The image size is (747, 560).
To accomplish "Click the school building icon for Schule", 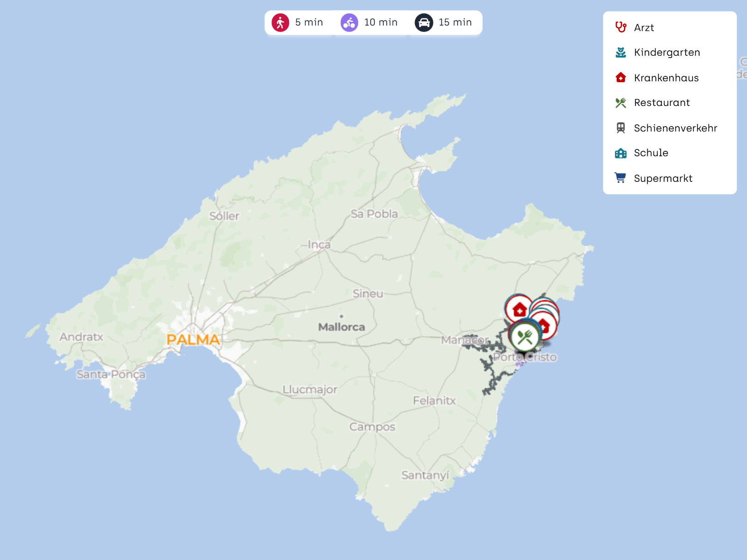I will click(620, 153).
